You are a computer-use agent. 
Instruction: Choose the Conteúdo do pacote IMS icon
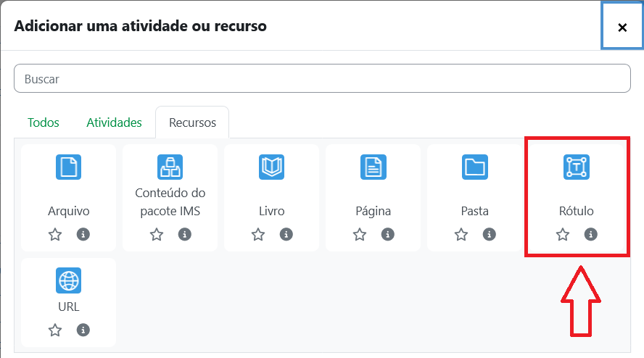[170, 167]
